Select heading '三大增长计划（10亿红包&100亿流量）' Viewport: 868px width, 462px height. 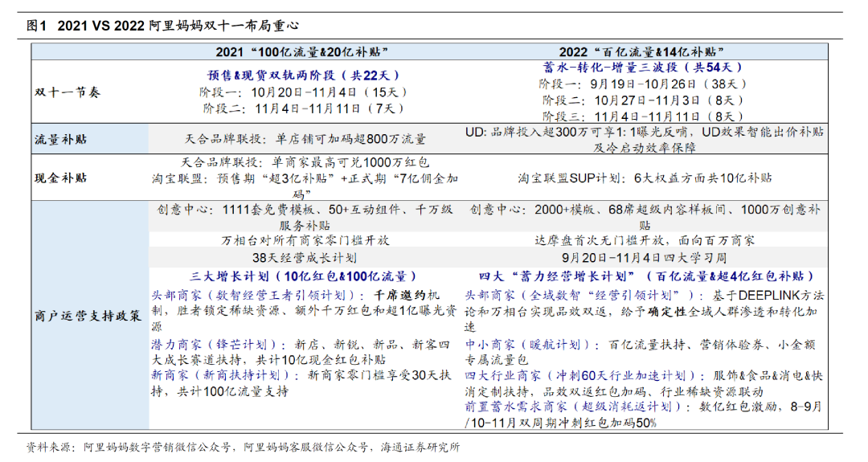click(x=303, y=276)
